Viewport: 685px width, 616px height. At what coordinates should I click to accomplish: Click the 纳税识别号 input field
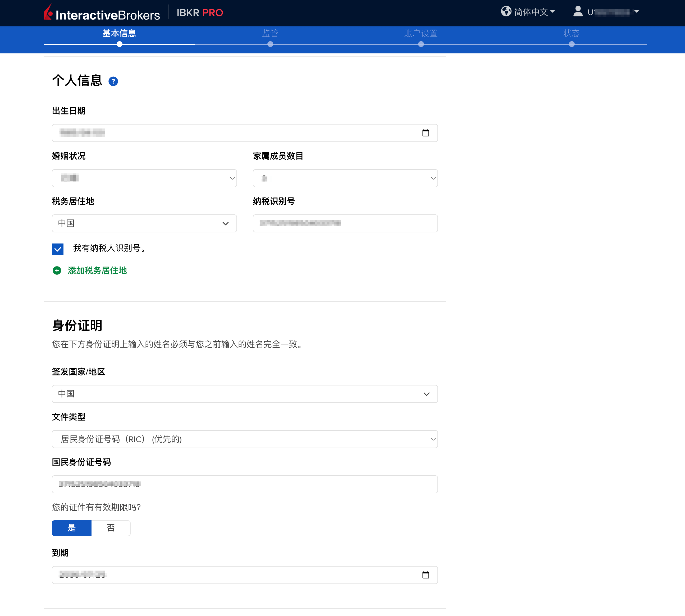(x=345, y=223)
